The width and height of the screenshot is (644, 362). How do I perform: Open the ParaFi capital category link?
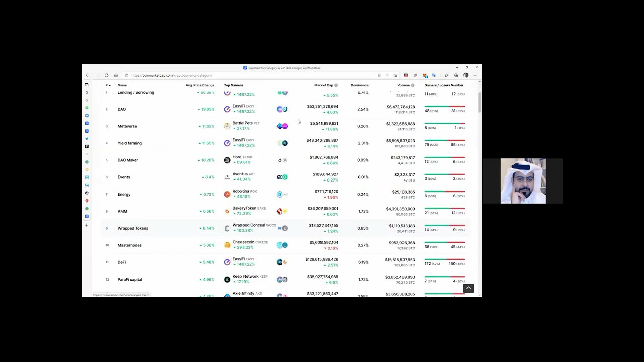coord(130,280)
